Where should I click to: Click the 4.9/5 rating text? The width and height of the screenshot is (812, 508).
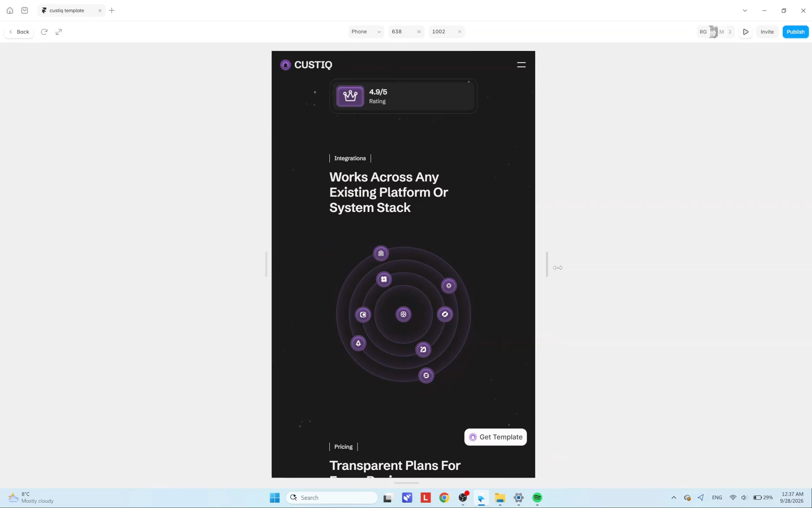coord(378,92)
